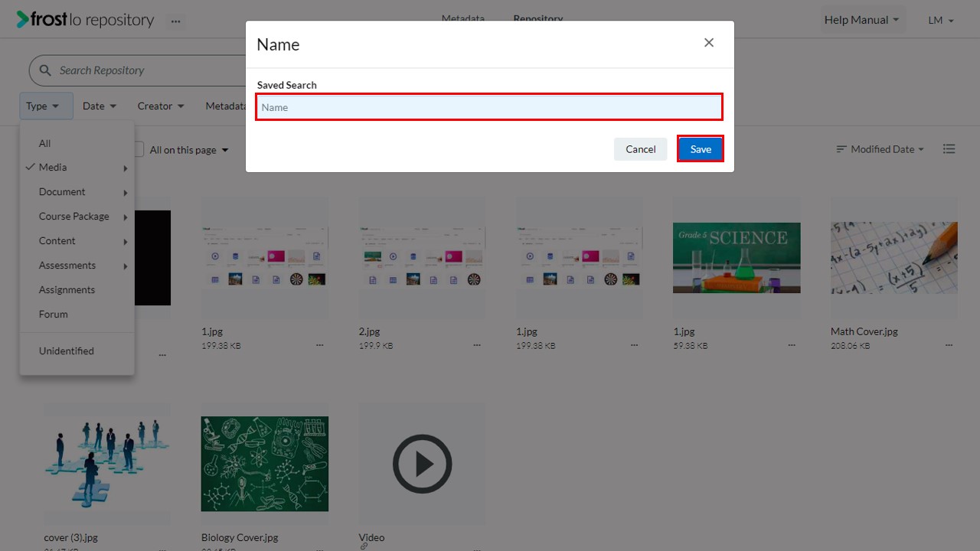
Task: Open the Grade 5 Science thumbnail
Action: (x=737, y=258)
